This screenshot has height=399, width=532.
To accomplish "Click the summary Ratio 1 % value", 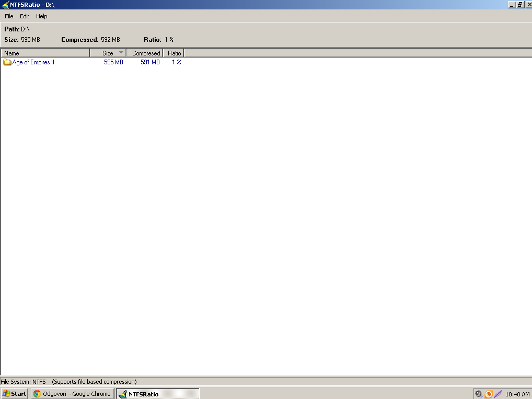I will click(x=169, y=40).
